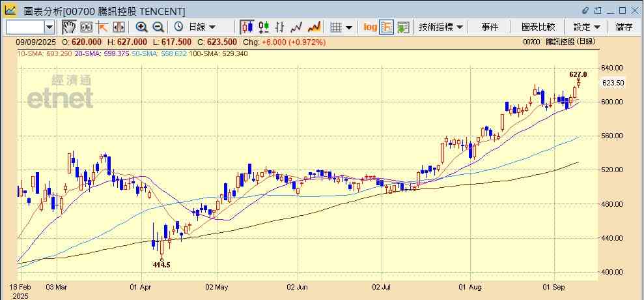Click the paperclip link icon in title bar

tap(585, 10)
